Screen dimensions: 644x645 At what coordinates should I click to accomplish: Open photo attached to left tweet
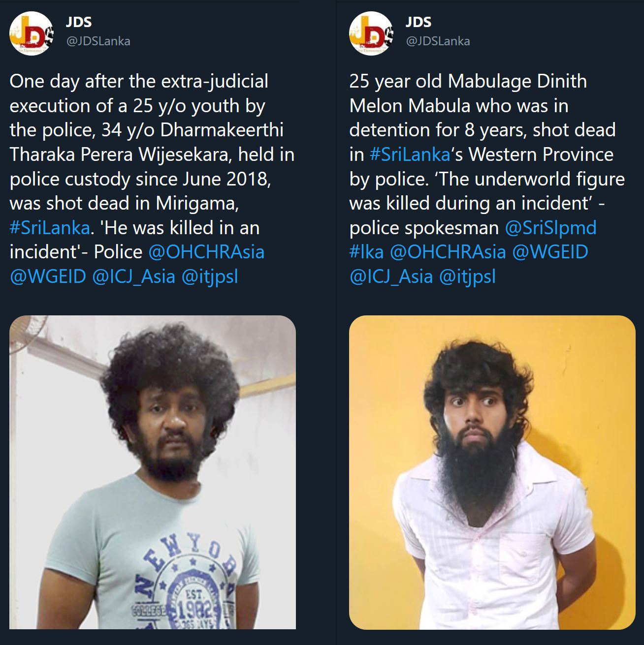click(x=153, y=472)
